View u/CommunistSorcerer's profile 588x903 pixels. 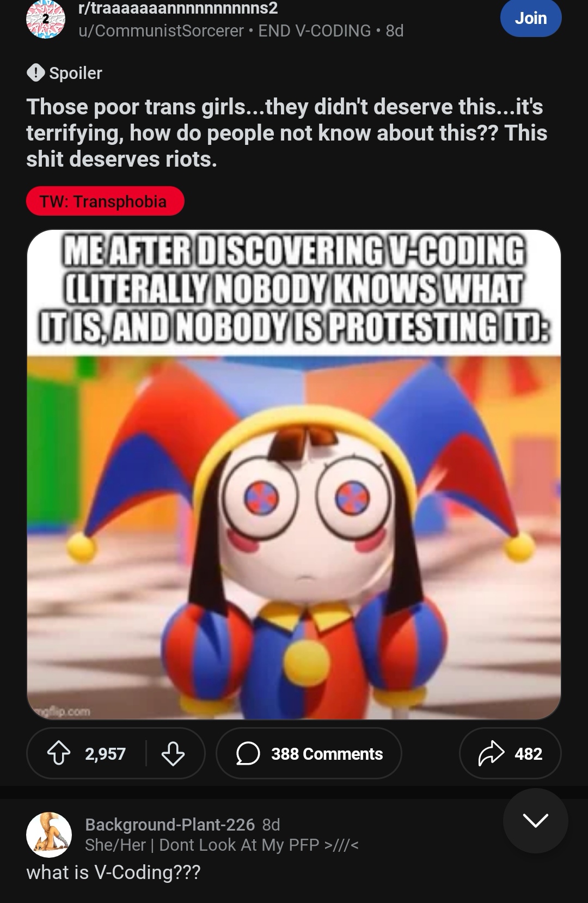pos(161,30)
